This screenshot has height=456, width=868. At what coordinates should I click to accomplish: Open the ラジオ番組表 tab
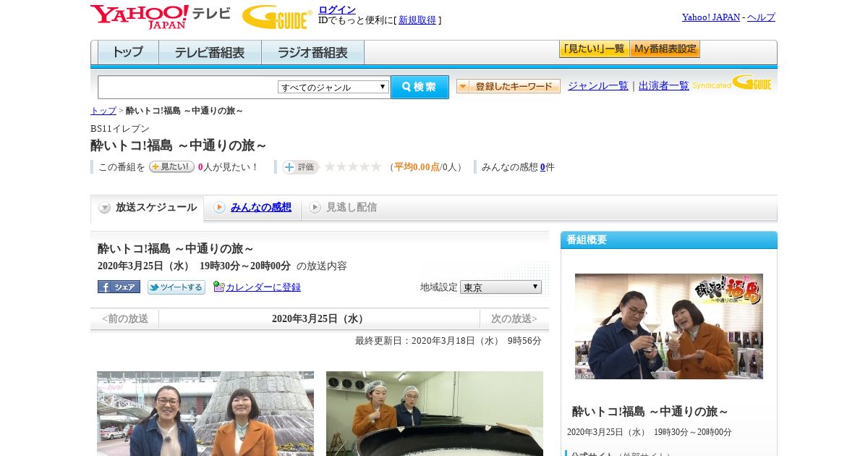[312, 53]
